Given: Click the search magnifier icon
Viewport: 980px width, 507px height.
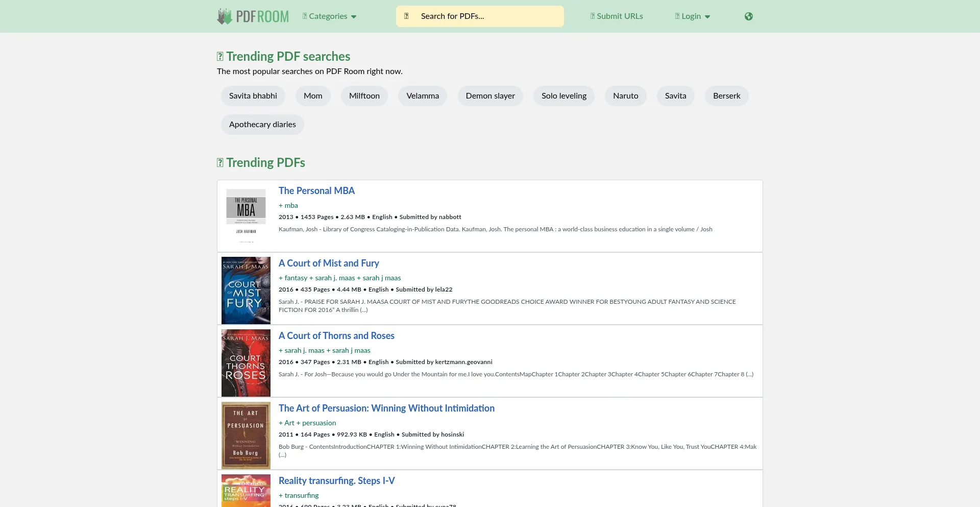Looking at the screenshot, I should pos(406,16).
